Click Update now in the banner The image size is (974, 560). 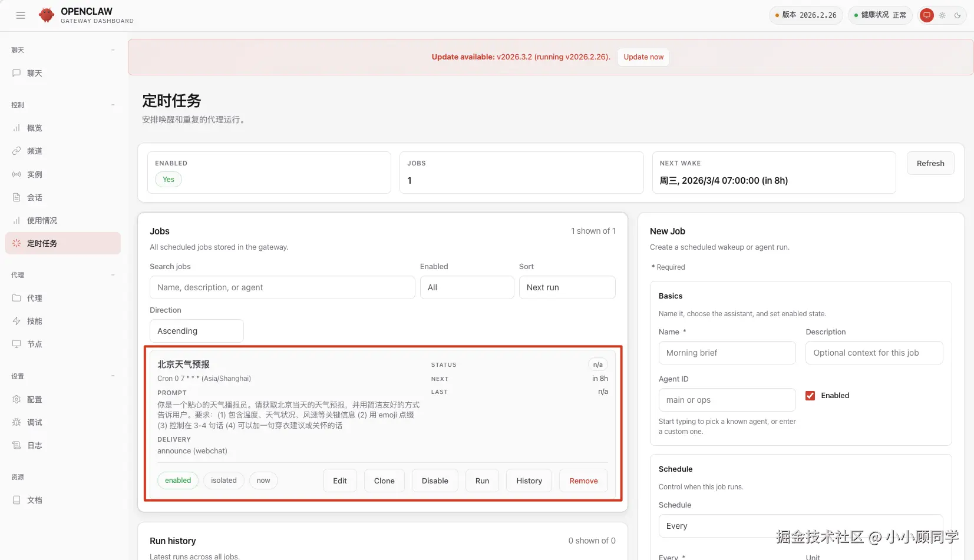[x=643, y=57]
